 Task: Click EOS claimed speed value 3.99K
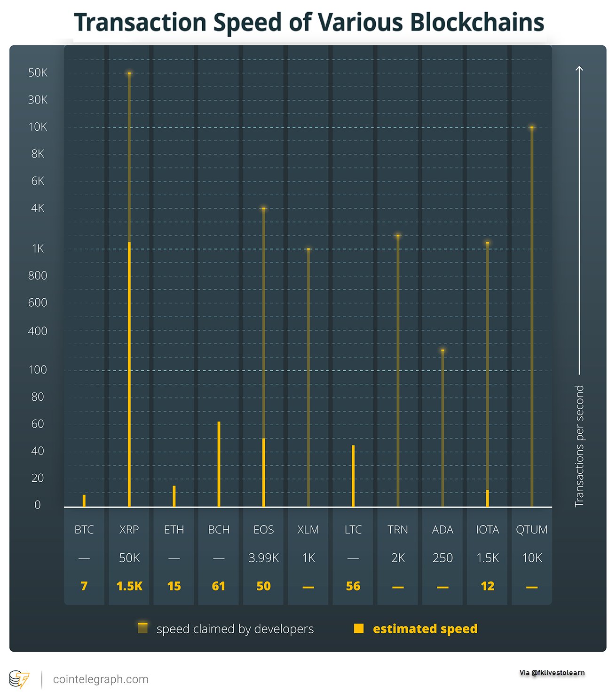tap(263, 558)
